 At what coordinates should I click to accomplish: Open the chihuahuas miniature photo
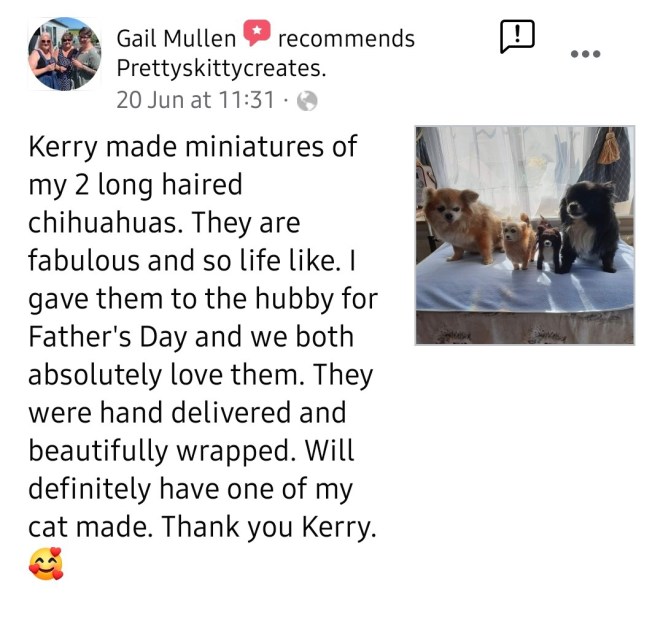click(524, 235)
